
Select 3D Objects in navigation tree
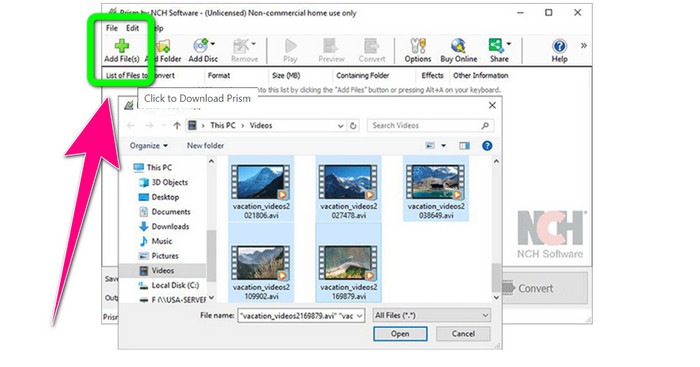click(x=163, y=182)
